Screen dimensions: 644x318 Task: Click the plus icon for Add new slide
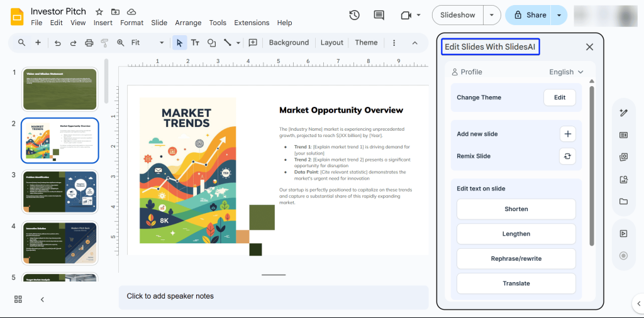tap(567, 134)
